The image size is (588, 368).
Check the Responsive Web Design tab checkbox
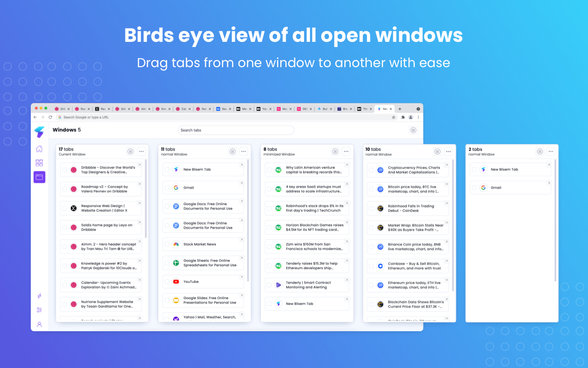pyautogui.click(x=64, y=208)
